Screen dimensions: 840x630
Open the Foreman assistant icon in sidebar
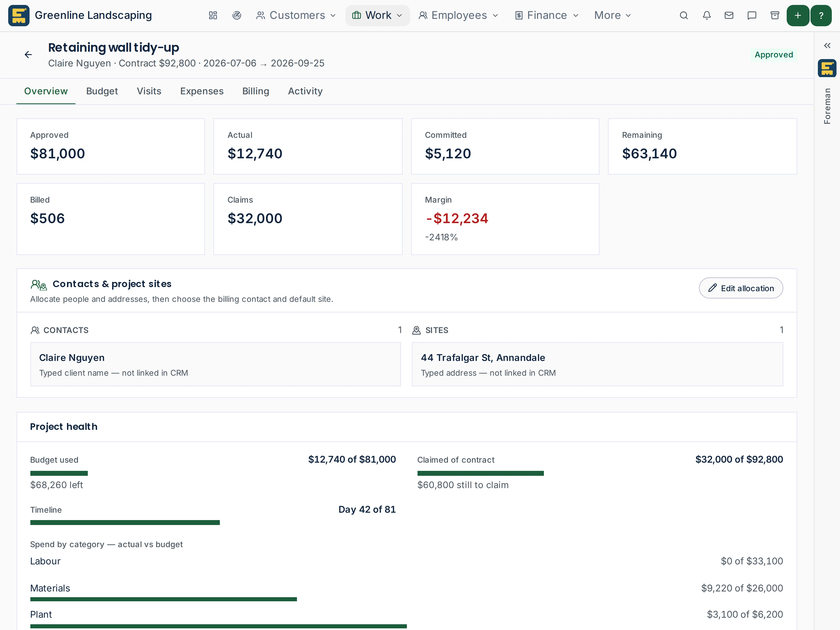point(827,68)
